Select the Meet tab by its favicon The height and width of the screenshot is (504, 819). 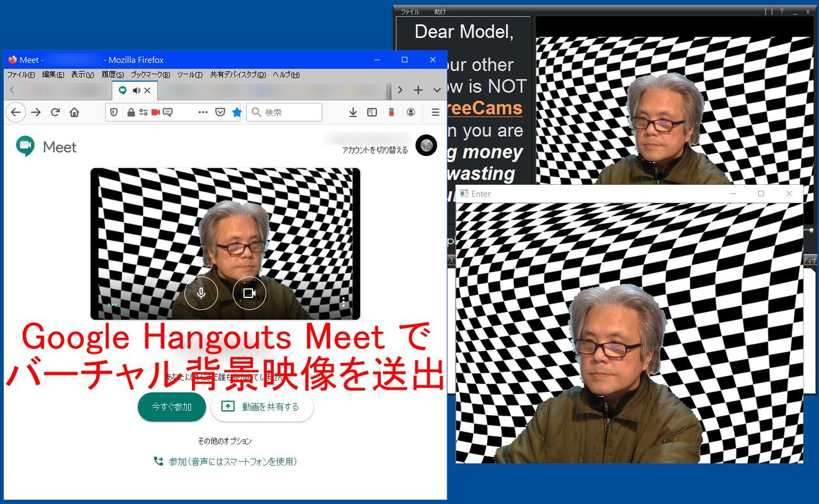click(123, 91)
